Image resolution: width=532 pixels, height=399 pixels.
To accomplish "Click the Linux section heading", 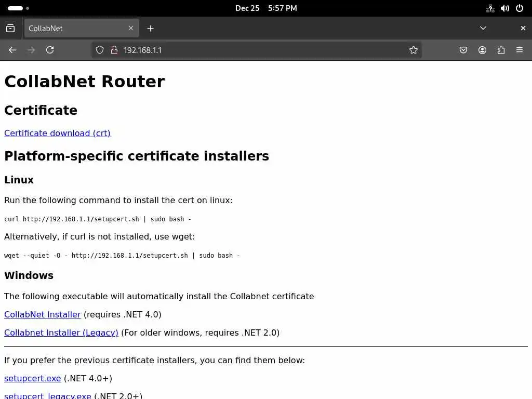I will click(x=19, y=180).
